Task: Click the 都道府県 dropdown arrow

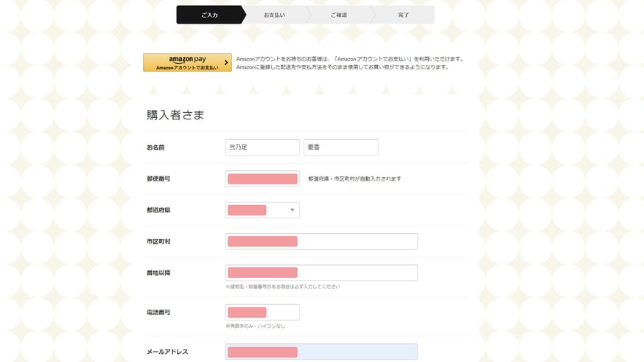Action: (292, 210)
